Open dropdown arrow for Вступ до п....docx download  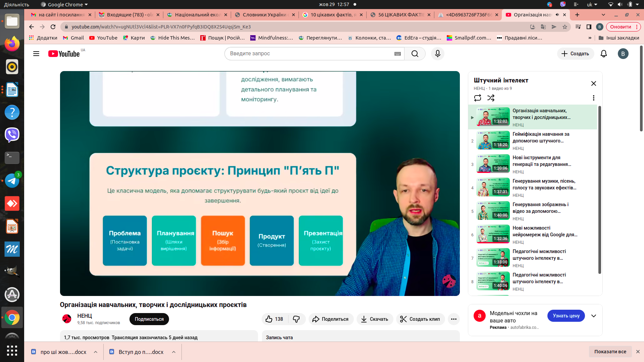(174, 352)
